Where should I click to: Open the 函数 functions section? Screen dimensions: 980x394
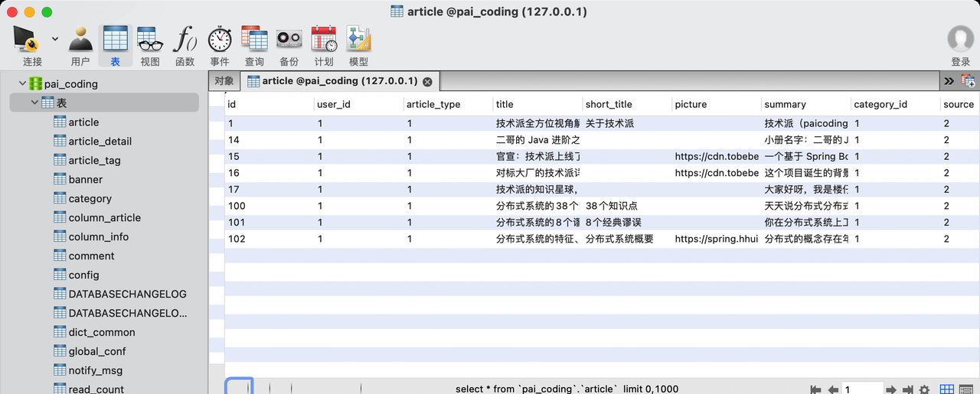185,46
